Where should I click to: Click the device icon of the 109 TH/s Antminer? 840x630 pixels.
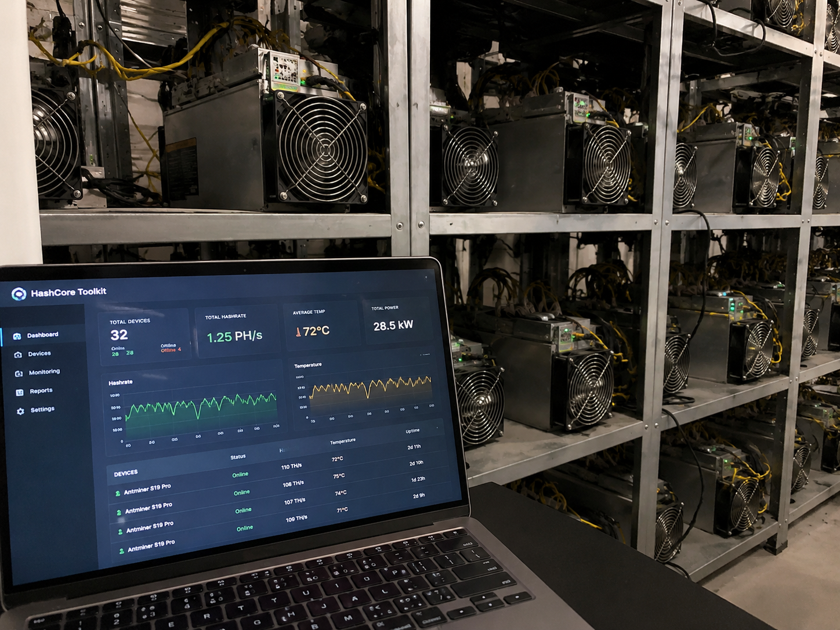coord(121,551)
